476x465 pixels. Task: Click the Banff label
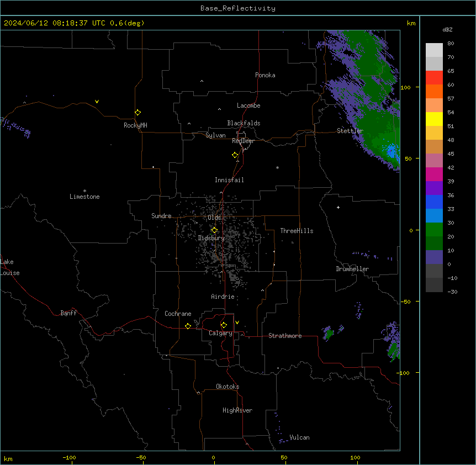pyautogui.click(x=68, y=313)
